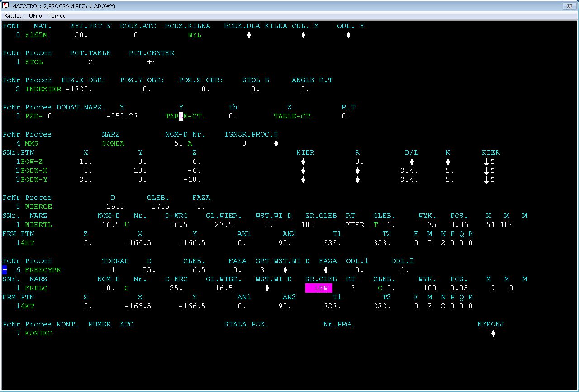
Task: Click WYL tool type value
Action: tap(195, 35)
